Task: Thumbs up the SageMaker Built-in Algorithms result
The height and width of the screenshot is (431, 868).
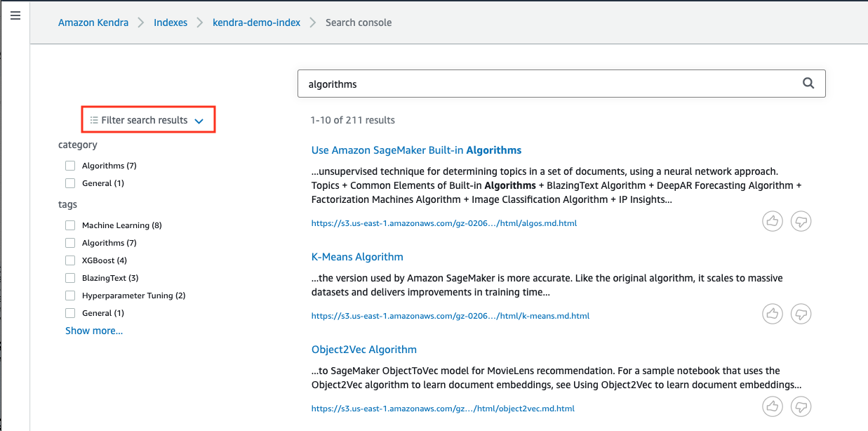Action: click(x=773, y=221)
